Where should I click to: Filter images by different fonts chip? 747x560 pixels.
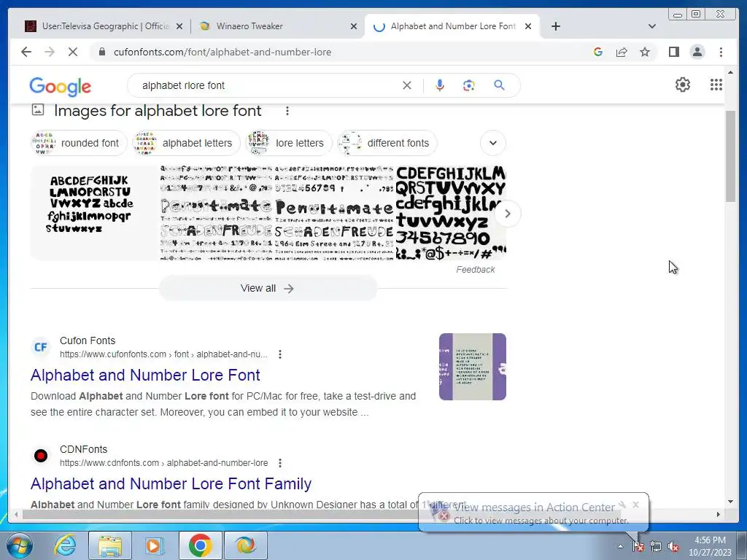[387, 143]
